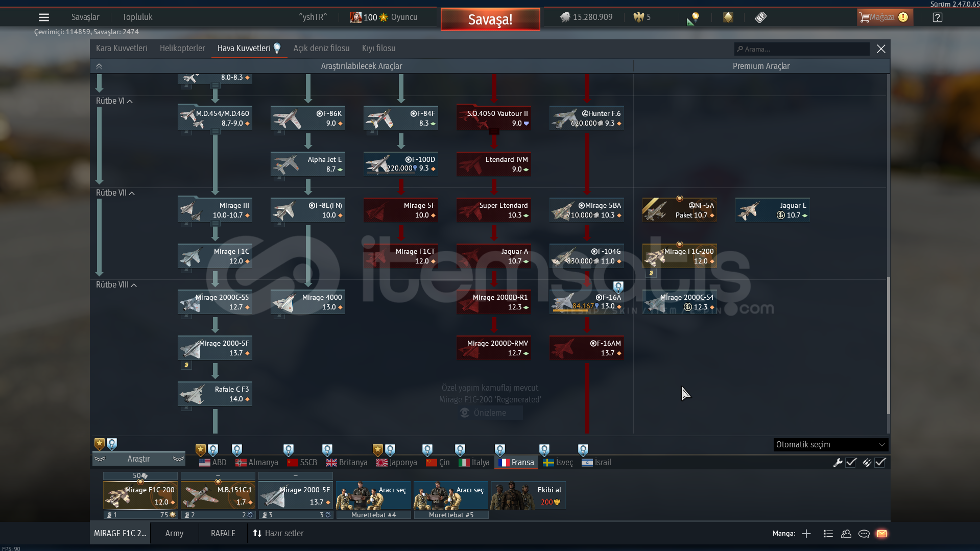The height and width of the screenshot is (551, 980).
Task: Switch to the Açık deniz filosu tab
Action: tap(321, 48)
